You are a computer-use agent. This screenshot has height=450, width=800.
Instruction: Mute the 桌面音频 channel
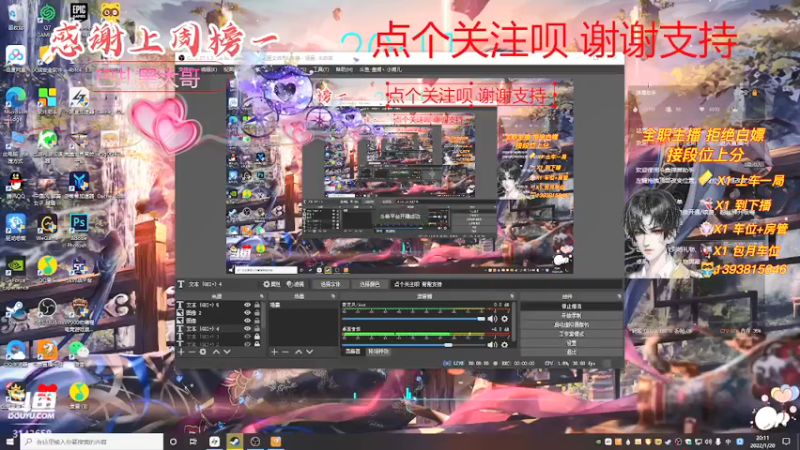pyautogui.click(x=492, y=345)
